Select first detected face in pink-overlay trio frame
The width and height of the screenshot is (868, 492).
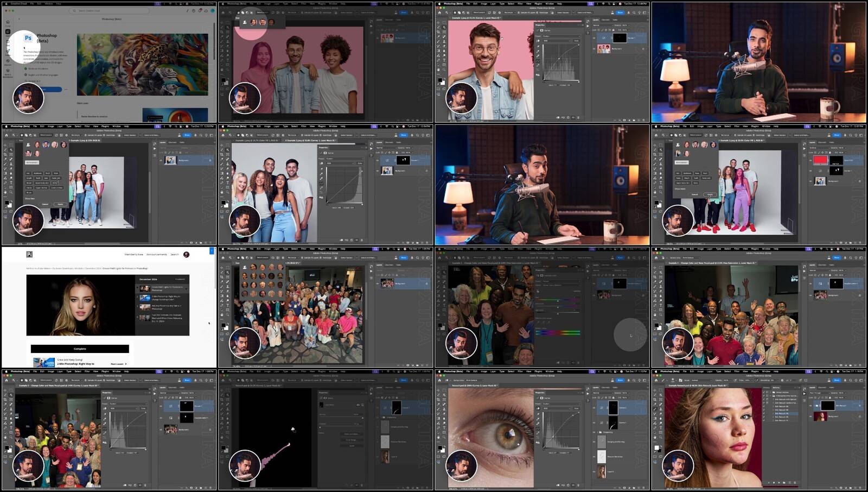[x=253, y=22]
